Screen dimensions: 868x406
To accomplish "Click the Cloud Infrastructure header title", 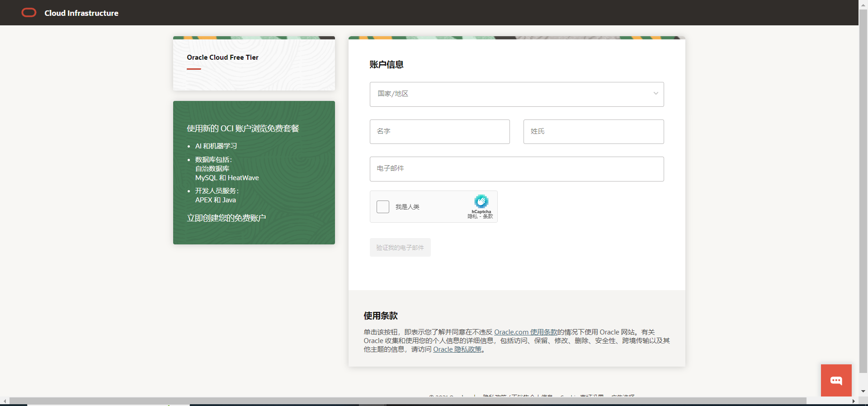I will point(81,13).
